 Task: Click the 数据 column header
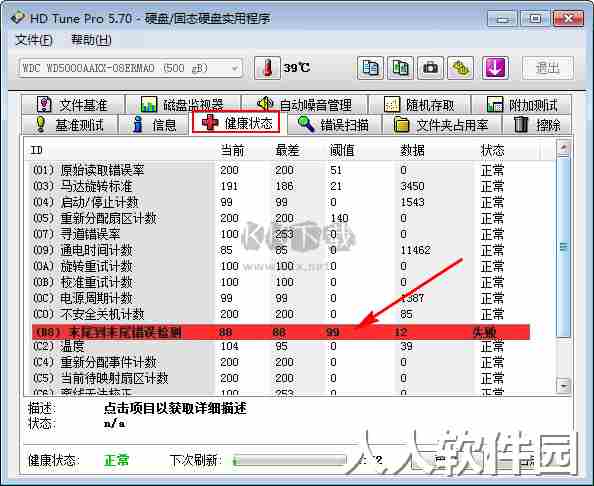coord(412,150)
